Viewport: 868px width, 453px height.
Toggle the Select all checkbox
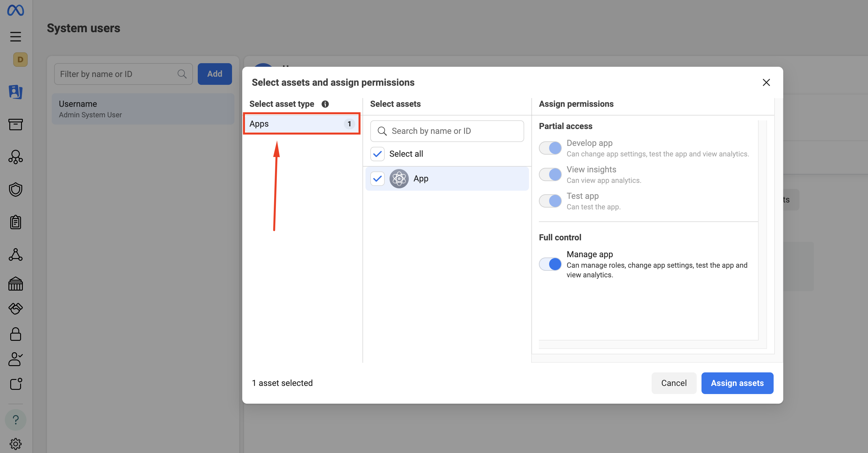click(377, 154)
